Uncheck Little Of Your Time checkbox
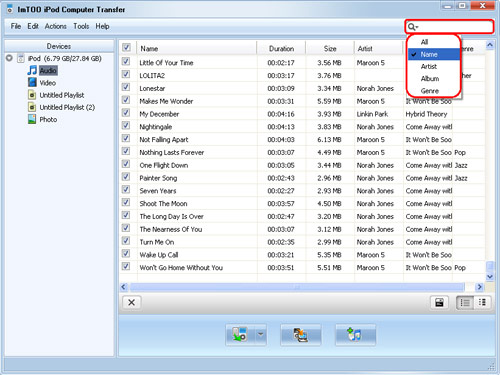The width and height of the screenshot is (500, 375). click(x=126, y=62)
